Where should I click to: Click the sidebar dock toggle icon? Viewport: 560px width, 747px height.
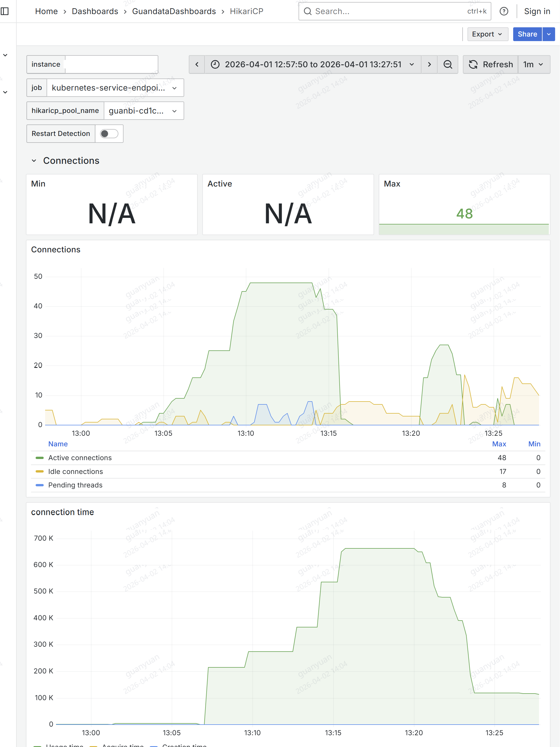click(x=5, y=11)
